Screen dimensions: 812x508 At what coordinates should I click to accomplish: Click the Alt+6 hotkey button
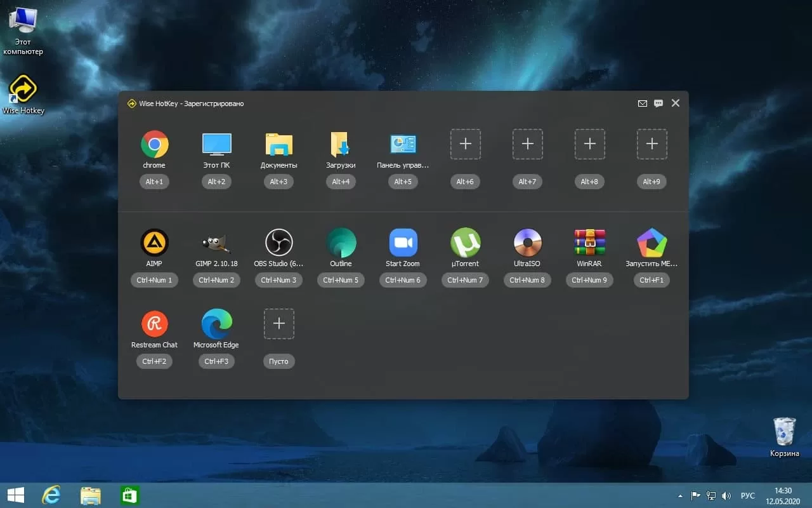[x=465, y=182]
